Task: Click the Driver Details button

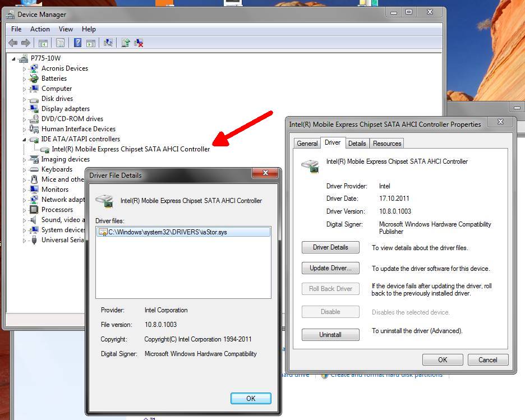Action: coord(330,247)
